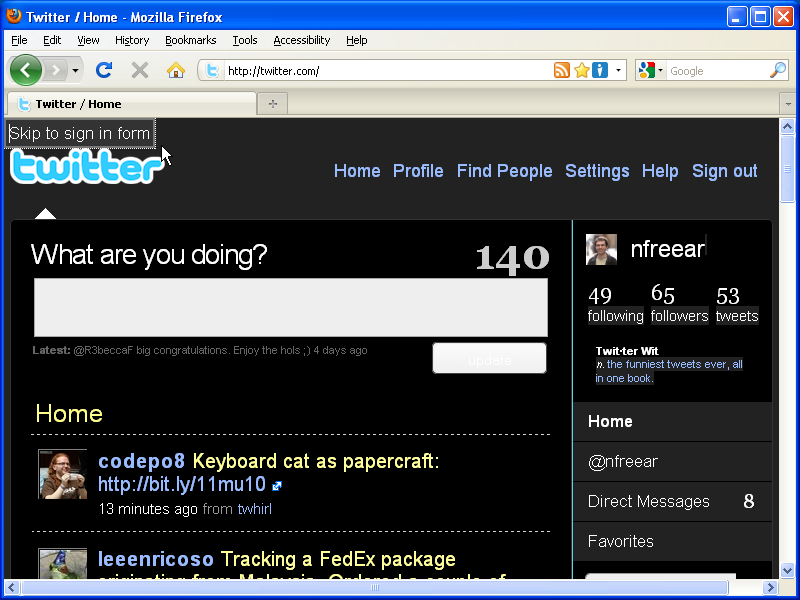The width and height of the screenshot is (800, 600).
Task: Open the Bookmarks menu
Action: 190,40
